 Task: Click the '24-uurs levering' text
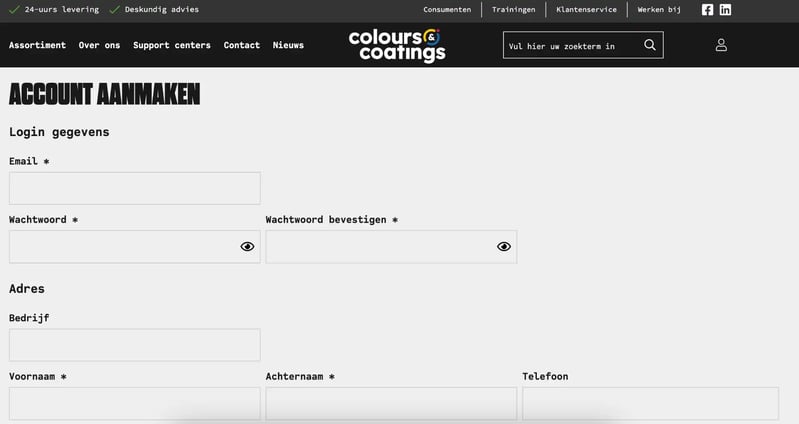62,10
